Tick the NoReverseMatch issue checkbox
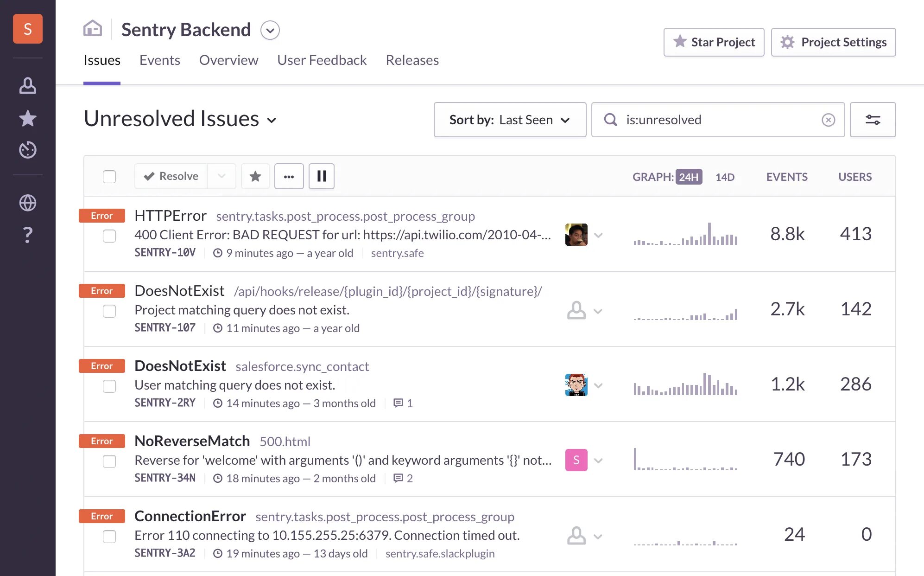The width and height of the screenshot is (924, 576). pyautogui.click(x=109, y=461)
